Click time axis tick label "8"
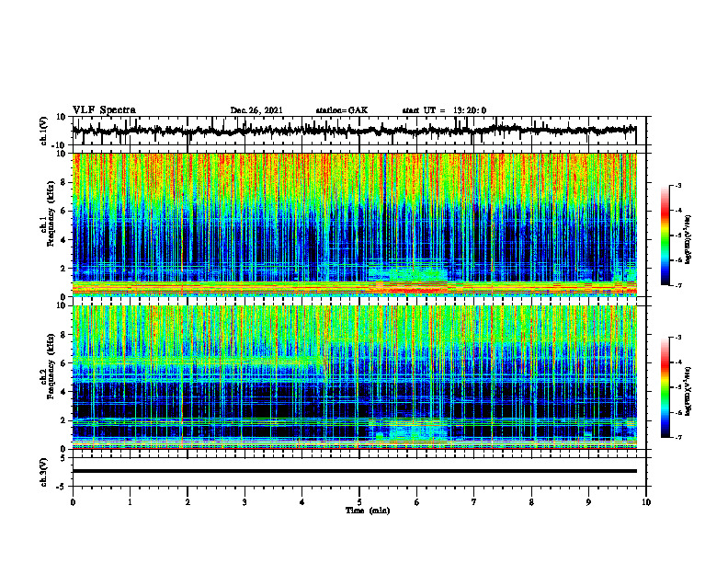Viewport: 728px width, 563px height. coord(531,502)
